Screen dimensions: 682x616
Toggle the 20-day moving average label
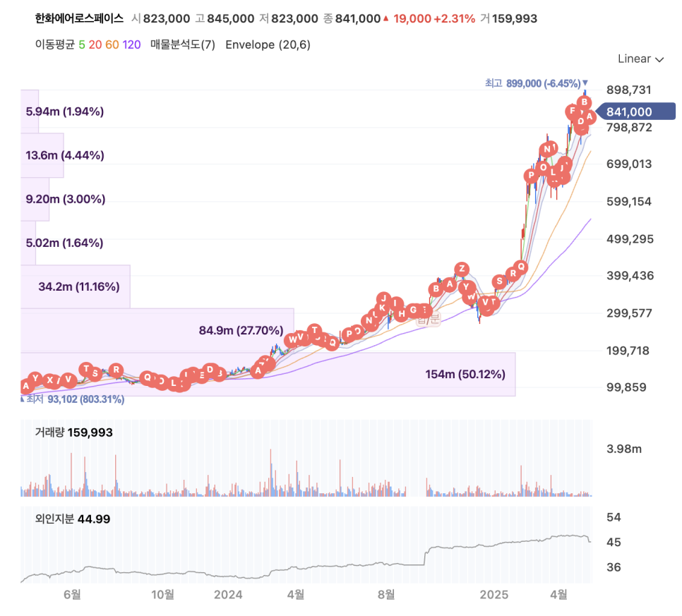pos(95,44)
